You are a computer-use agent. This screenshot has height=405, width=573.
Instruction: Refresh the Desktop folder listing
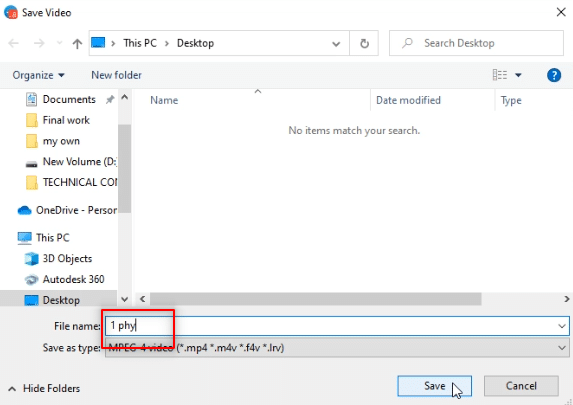coord(364,43)
